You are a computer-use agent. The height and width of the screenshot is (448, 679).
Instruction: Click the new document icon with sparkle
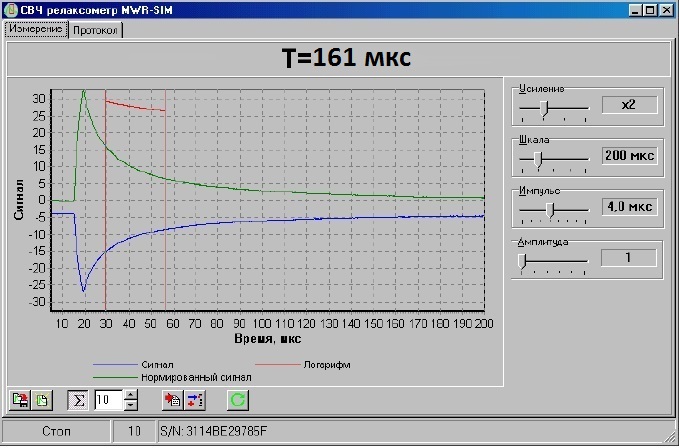pos(42,400)
